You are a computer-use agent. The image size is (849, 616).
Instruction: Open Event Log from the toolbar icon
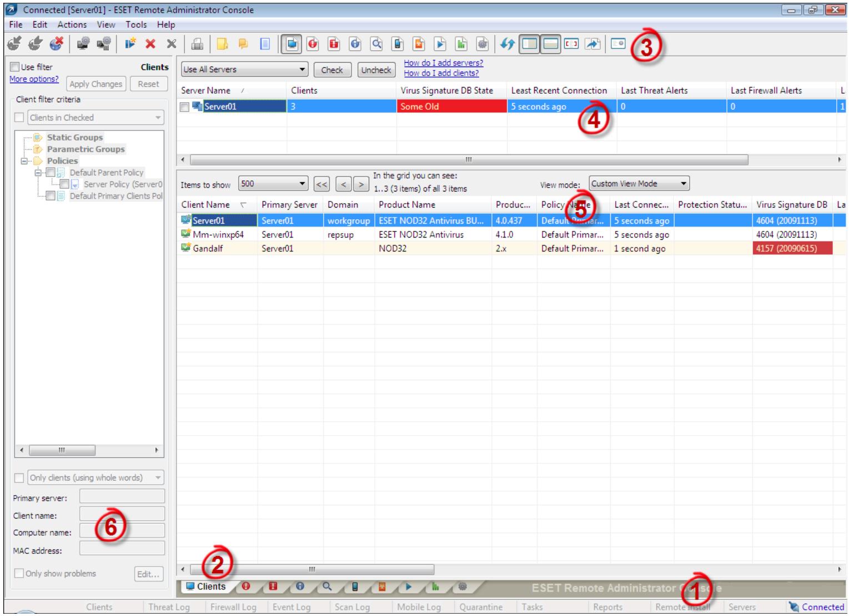click(x=355, y=44)
